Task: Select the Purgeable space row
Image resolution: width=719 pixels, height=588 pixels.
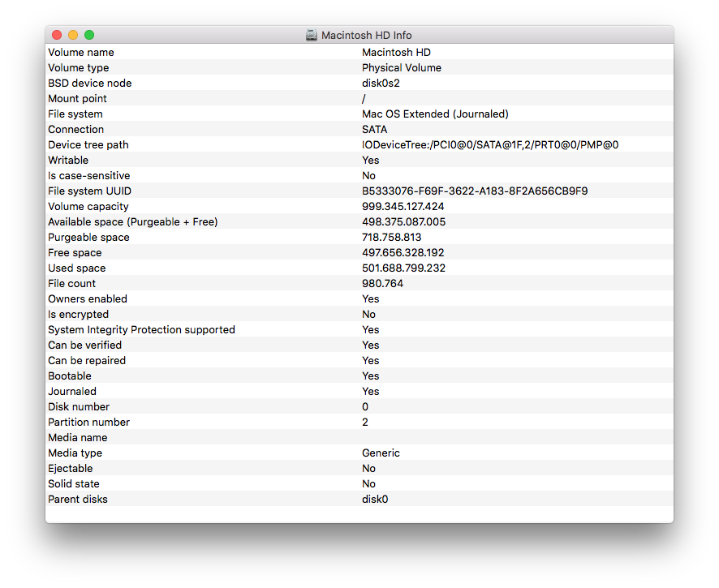Action: click(359, 238)
